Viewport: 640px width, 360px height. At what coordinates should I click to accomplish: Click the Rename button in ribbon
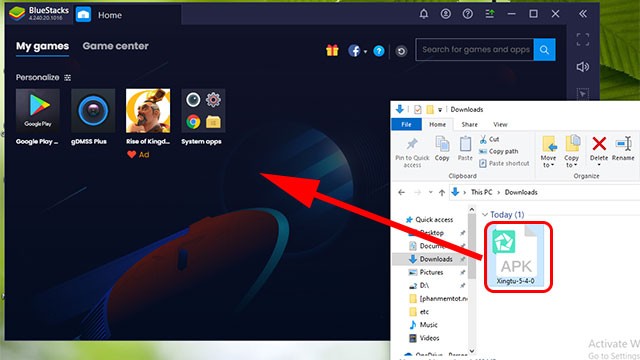(x=623, y=148)
